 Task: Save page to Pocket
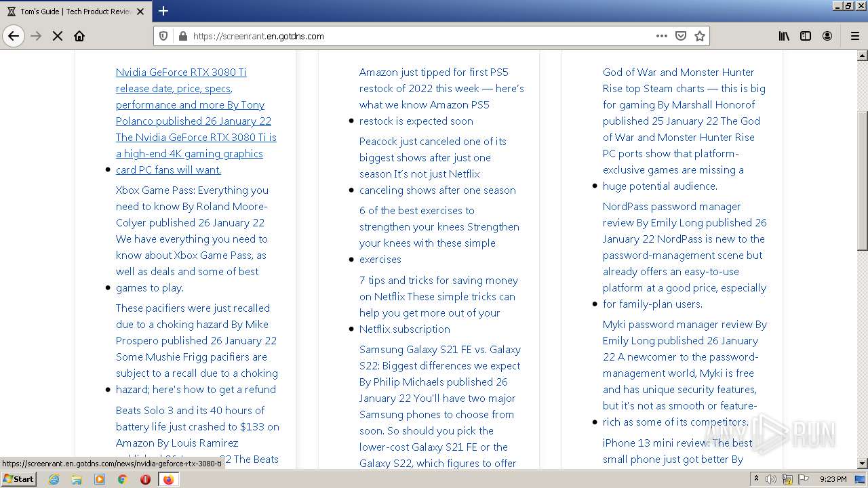[x=681, y=36]
